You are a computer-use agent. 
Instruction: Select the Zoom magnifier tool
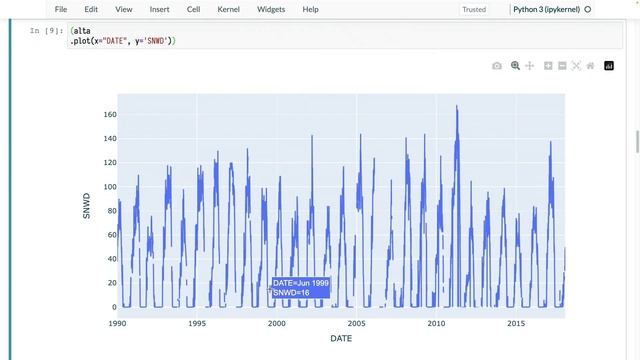(x=515, y=66)
